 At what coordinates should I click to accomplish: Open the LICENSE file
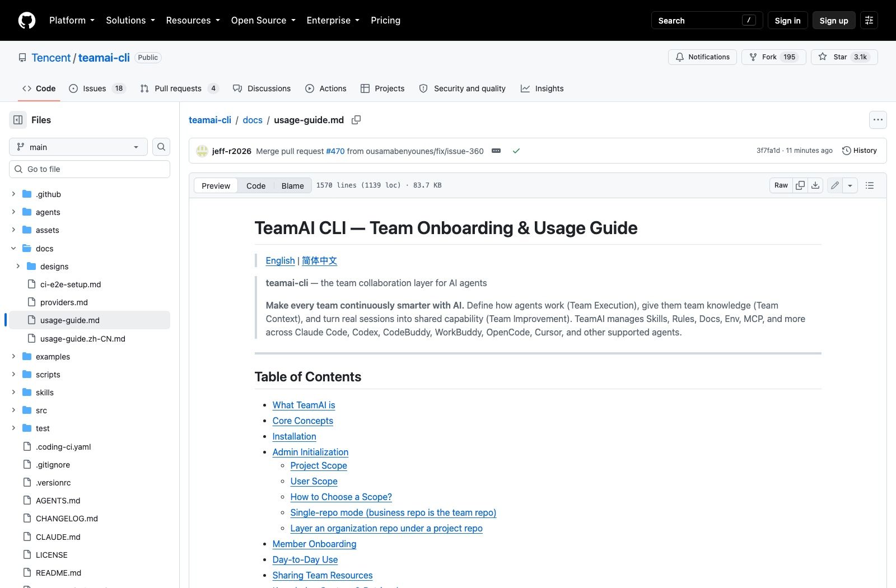tap(52, 555)
